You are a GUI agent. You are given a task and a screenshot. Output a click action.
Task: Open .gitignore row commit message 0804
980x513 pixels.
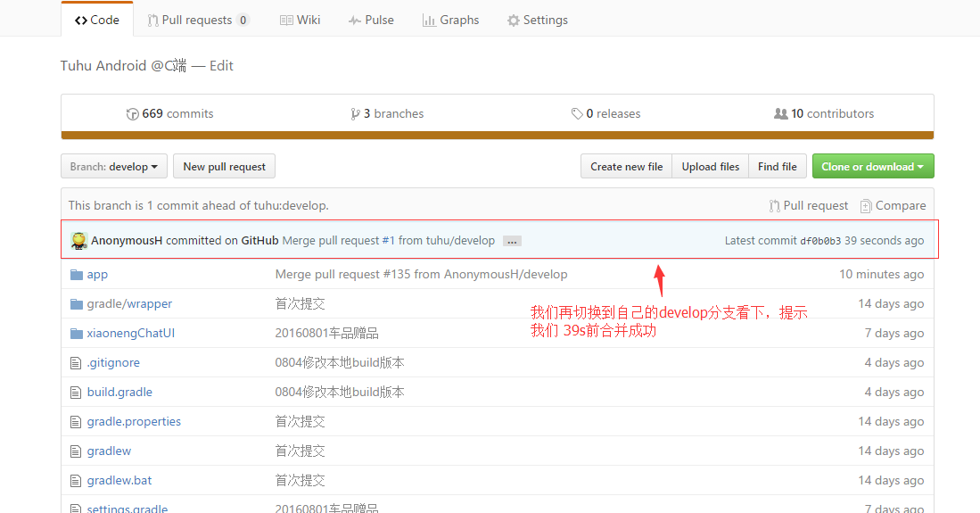click(340, 363)
